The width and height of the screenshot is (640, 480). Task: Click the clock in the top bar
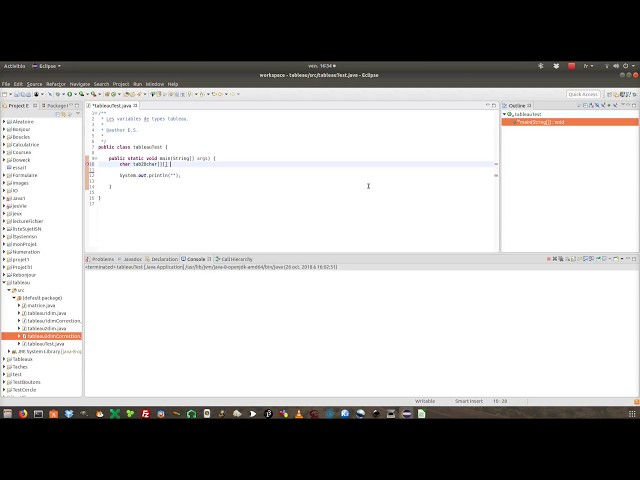tap(322, 66)
